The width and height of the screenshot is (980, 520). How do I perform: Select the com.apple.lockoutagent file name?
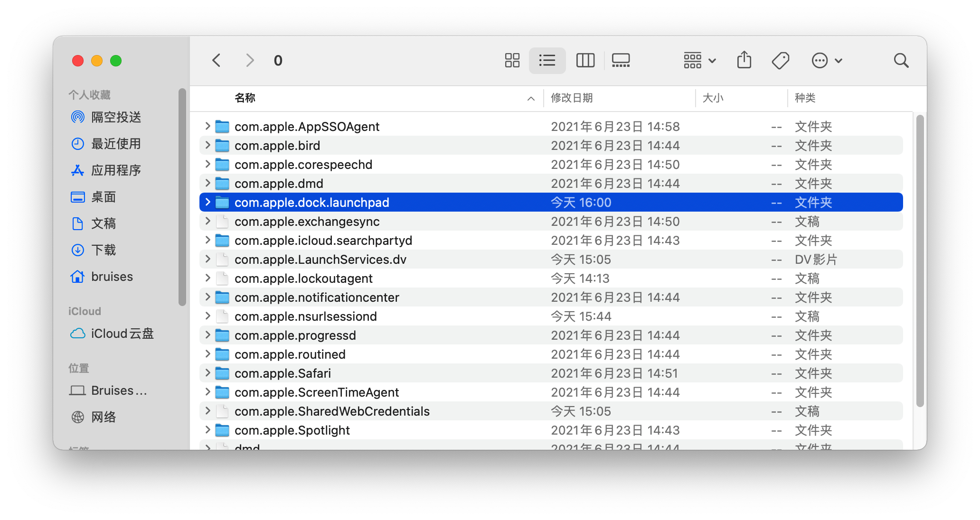tap(303, 279)
